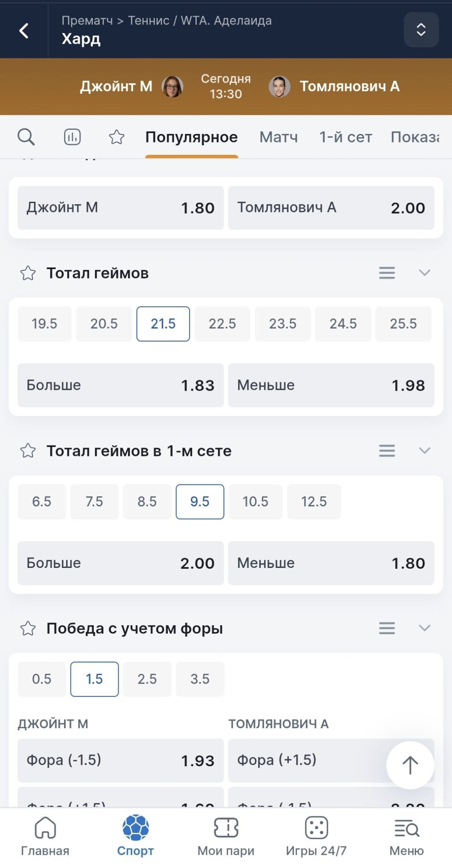Select Меньше 1.98 total games odds
452x868 pixels.
point(331,385)
